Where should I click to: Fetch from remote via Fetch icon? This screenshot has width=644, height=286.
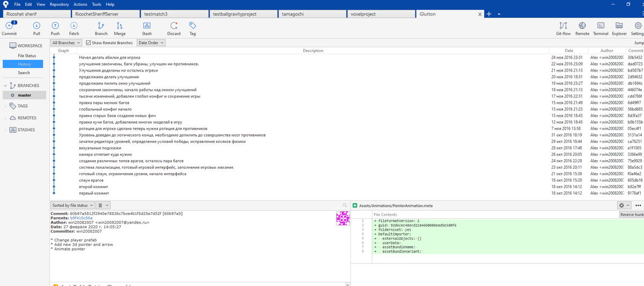click(x=74, y=25)
